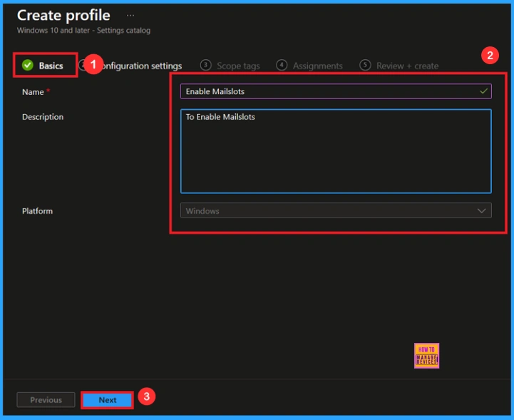The width and height of the screenshot is (514, 420).
Task: Focus the Name field containing Enable Mailslots
Action: (328, 91)
